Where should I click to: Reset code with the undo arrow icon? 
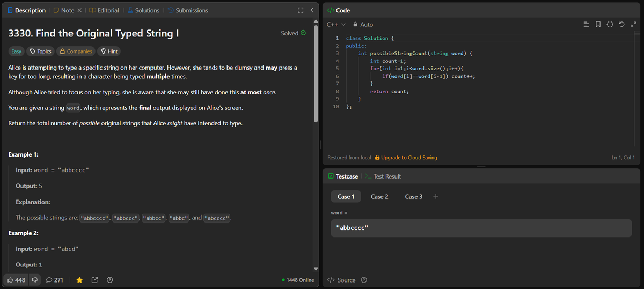622,25
